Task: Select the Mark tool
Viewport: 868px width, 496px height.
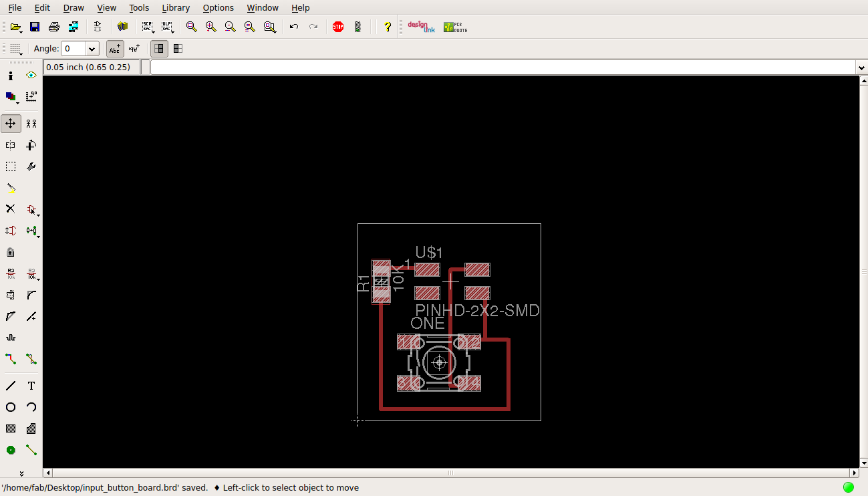Action: pyautogui.click(x=31, y=97)
